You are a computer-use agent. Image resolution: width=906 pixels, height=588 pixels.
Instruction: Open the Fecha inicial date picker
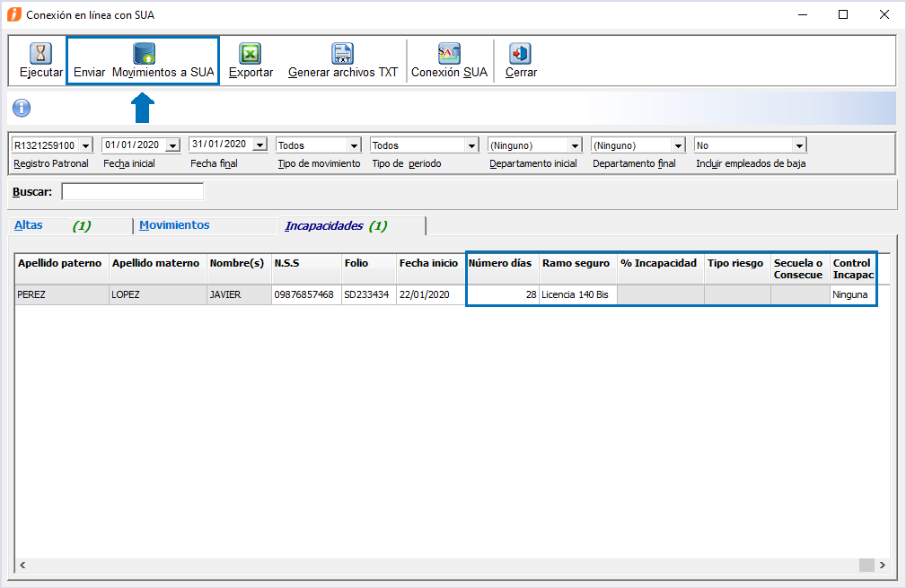[172, 145]
